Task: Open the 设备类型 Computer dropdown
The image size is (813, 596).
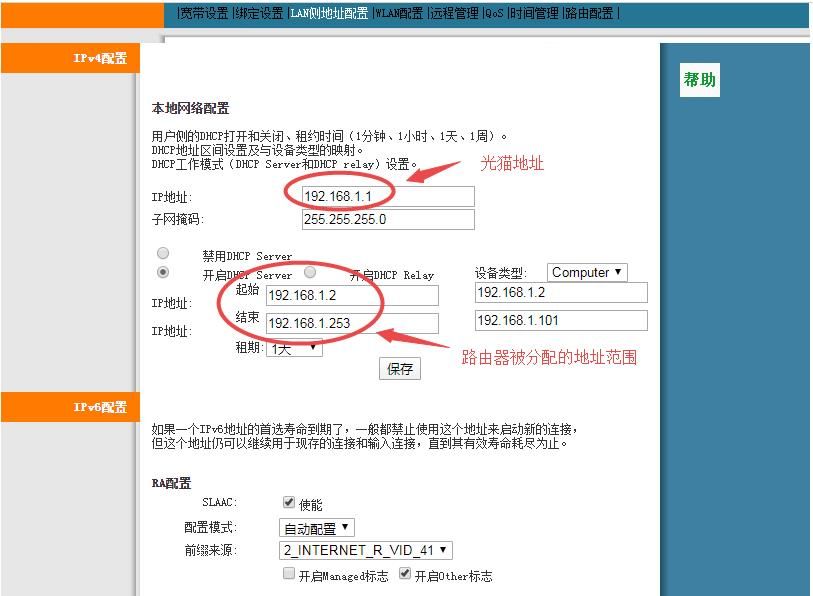Action: pos(587,273)
